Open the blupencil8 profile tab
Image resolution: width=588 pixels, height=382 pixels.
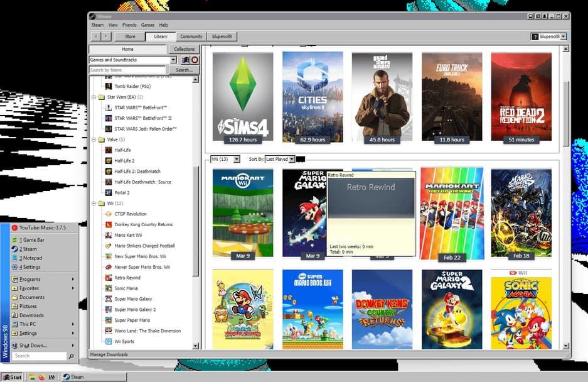click(222, 36)
